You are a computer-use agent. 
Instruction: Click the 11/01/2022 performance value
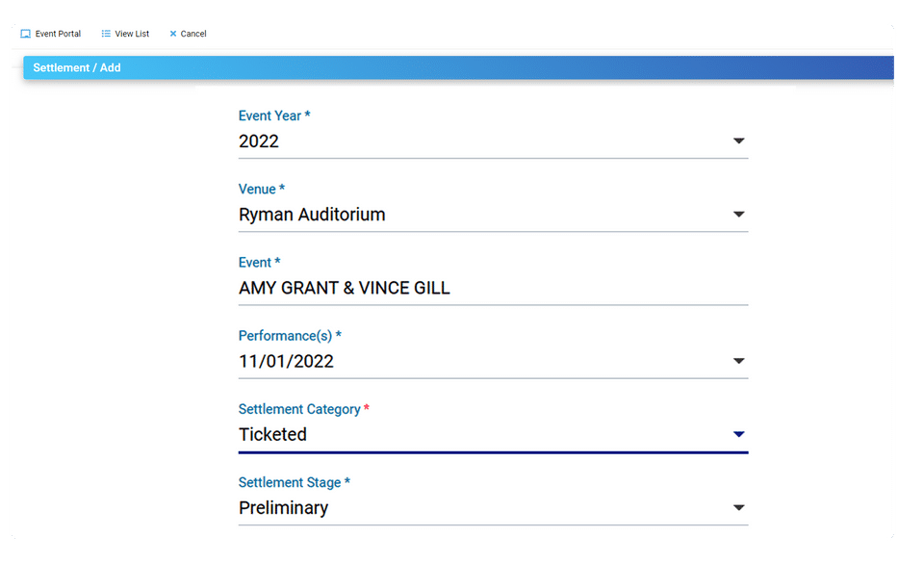tap(286, 361)
